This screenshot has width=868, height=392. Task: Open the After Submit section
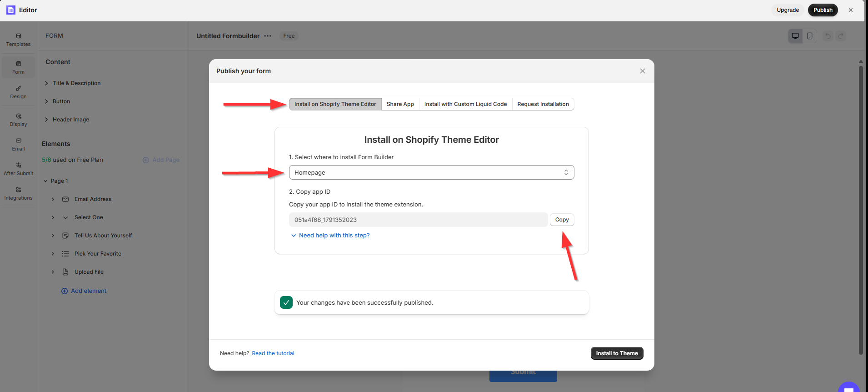[x=19, y=169]
